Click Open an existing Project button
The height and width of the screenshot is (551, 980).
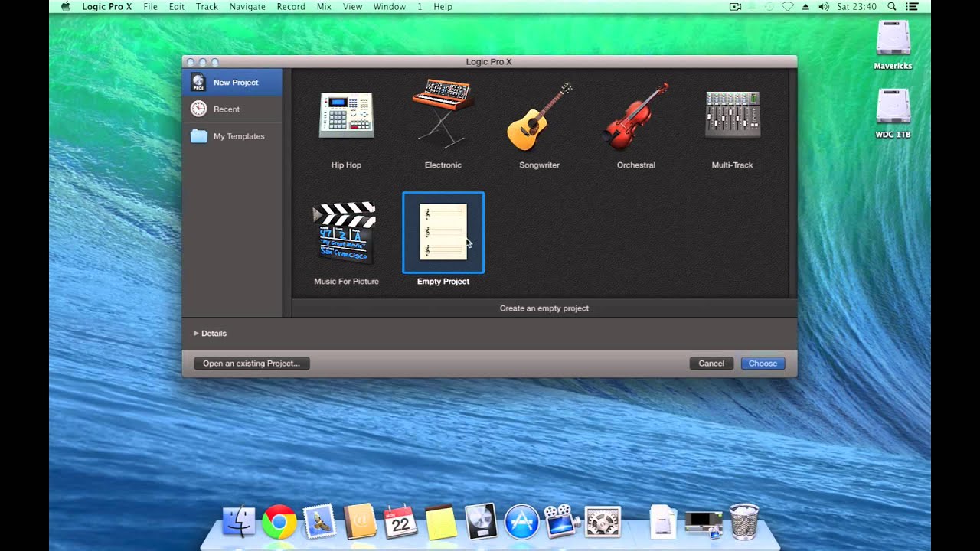(251, 364)
